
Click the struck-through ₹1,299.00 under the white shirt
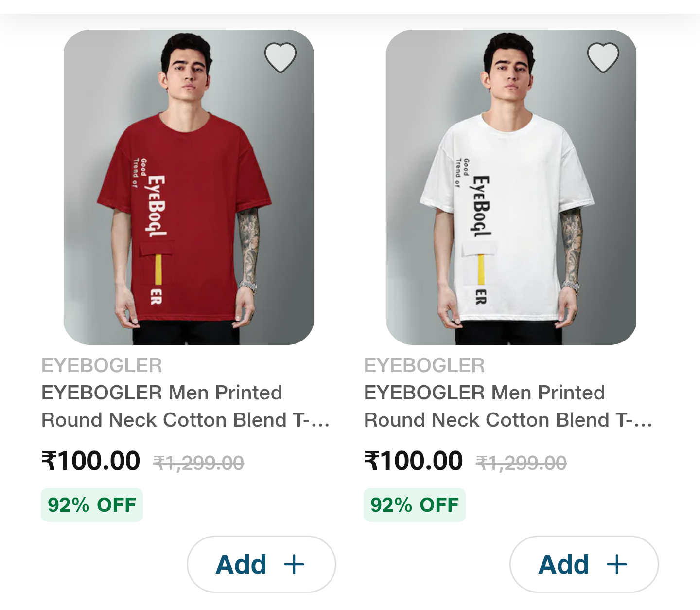pyautogui.click(x=522, y=463)
